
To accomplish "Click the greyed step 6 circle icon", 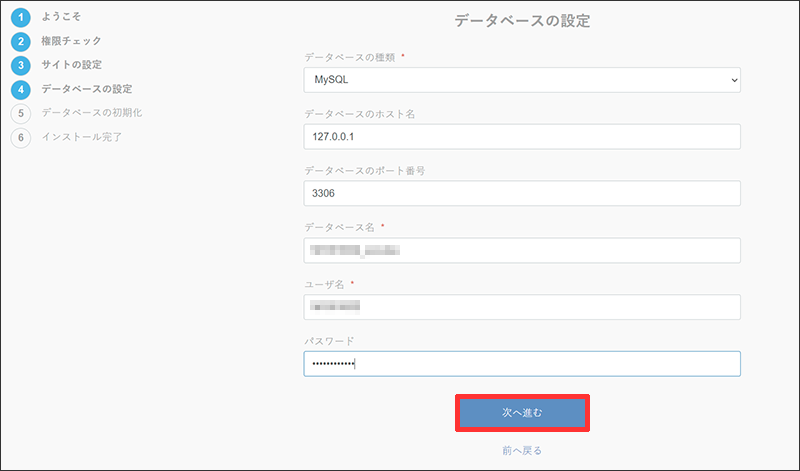I will 21,137.
